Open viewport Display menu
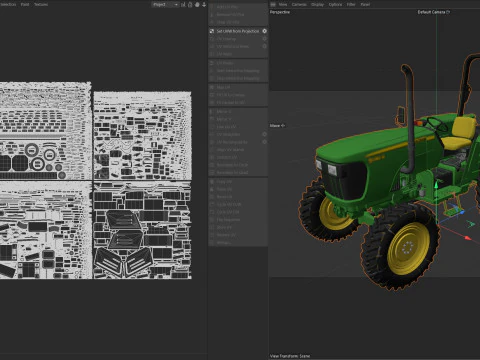480x360 pixels. 317,4
